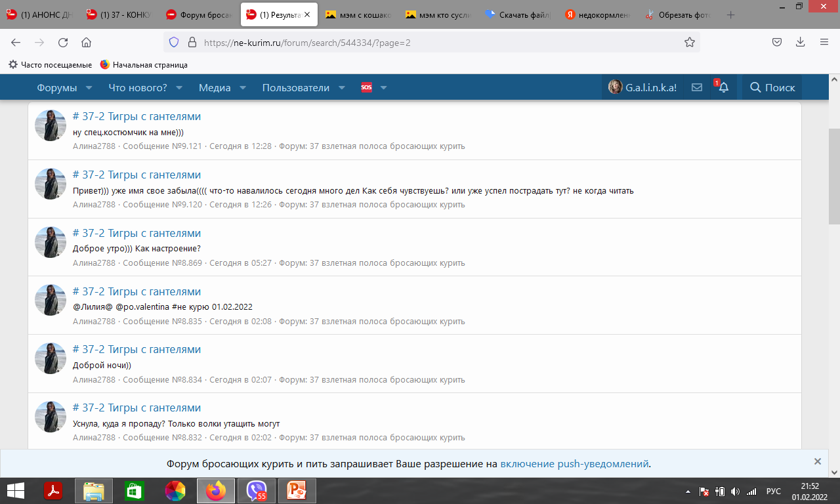Switch to the АНОНС ДН browser tab
The width and height of the screenshot is (840, 504).
tap(40, 14)
